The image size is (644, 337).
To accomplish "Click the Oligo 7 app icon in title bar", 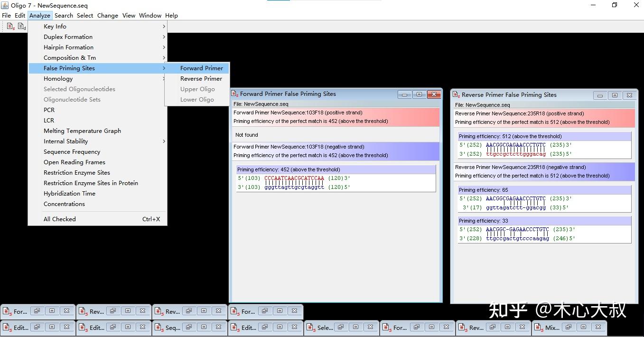I will [x=5, y=5].
